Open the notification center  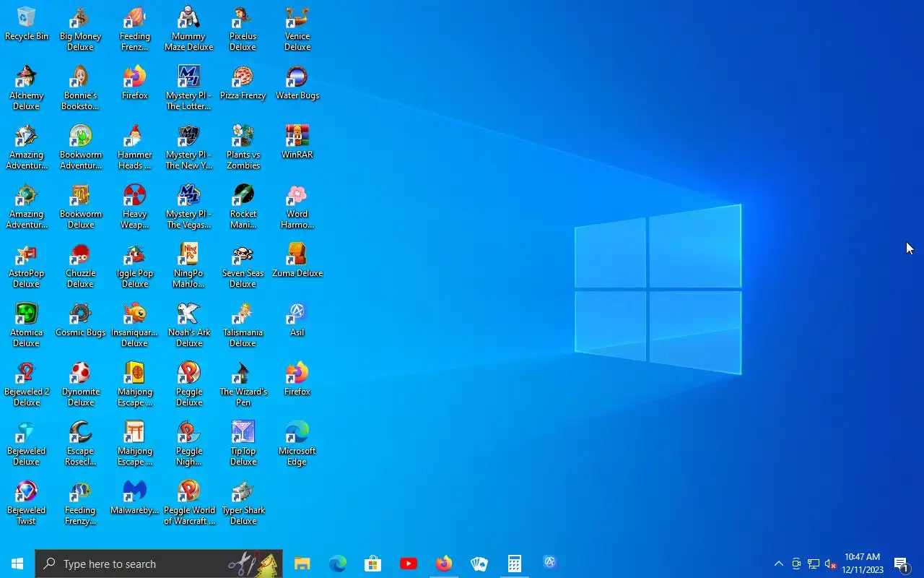(902, 564)
